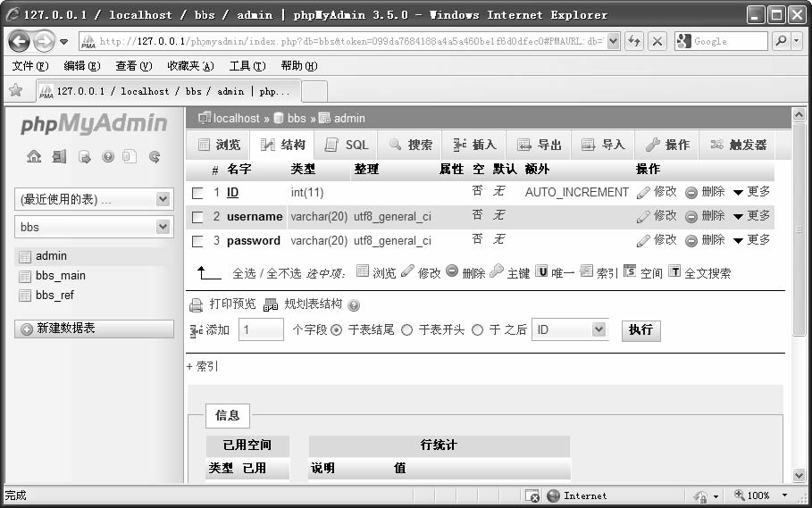812x508 pixels.
Task: Click the unique index icon for selected fields
Action: 541,271
